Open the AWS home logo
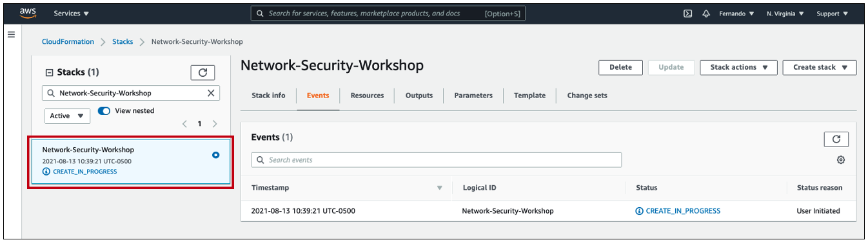The width and height of the screenshot is (868, 242). pyautogui.click(x=28, y=12)
